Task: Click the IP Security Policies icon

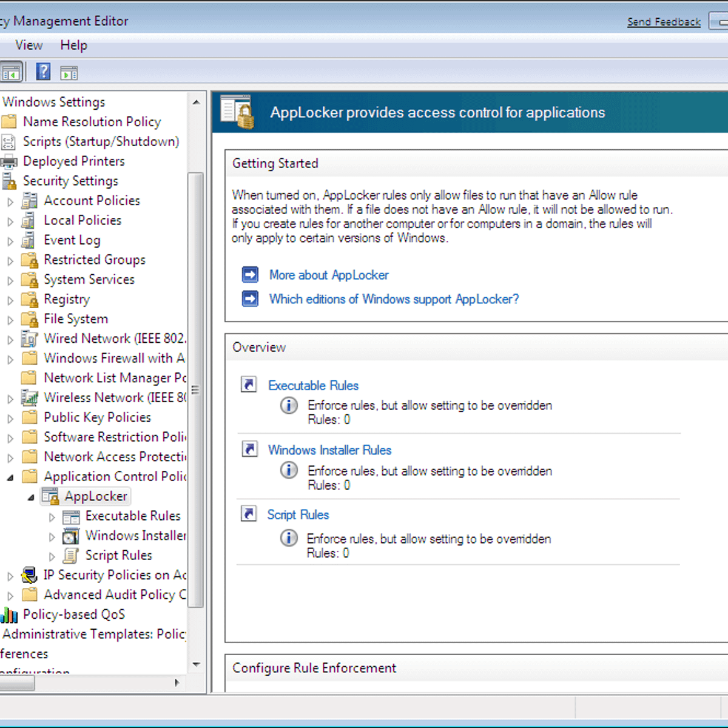Action: click(x=29, y=575)
